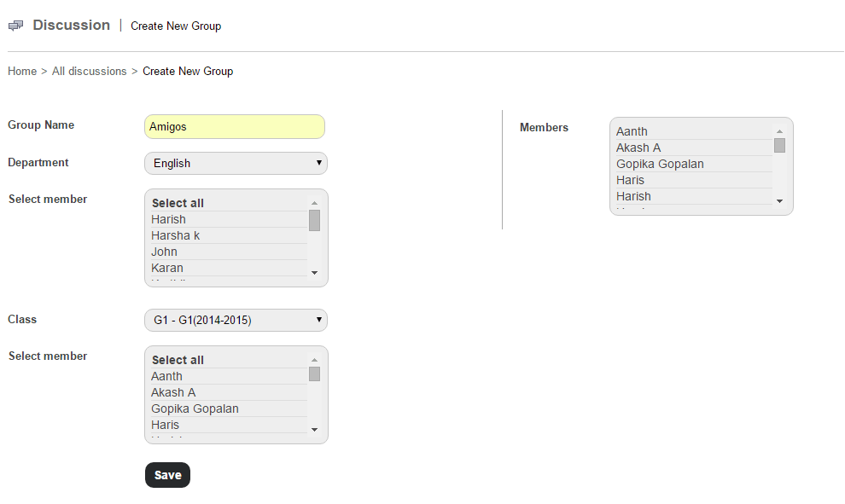The height and width of the screenshot is (504, 845).
Task: Select Karan from the Department member list
Action: pyautogui.click(x=166, y=268)
